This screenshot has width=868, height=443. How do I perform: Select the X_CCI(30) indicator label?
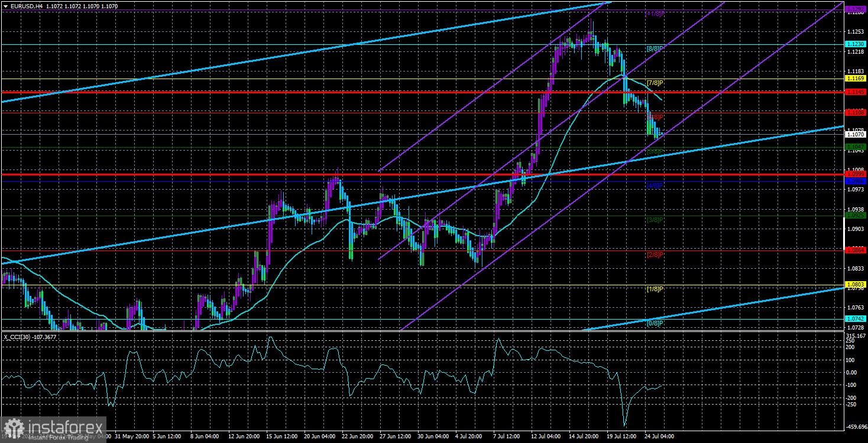pos(16,337)
